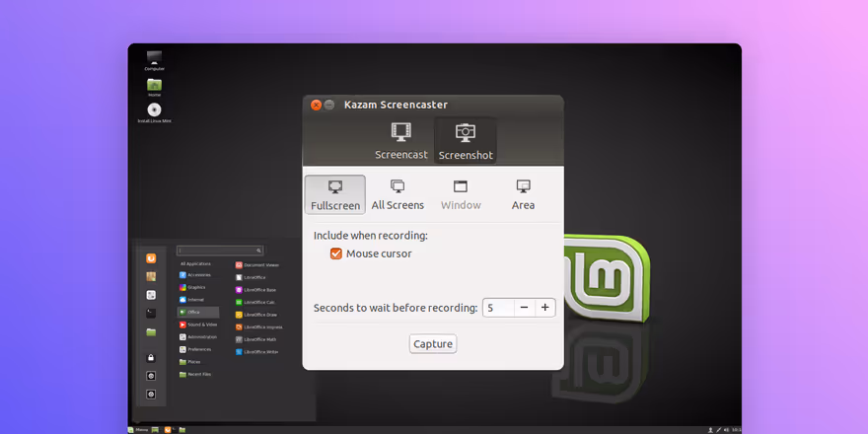868x434 pixels.
Task: Open System Settings in menu favorites sidebar
Action: [x=151, y=295]
